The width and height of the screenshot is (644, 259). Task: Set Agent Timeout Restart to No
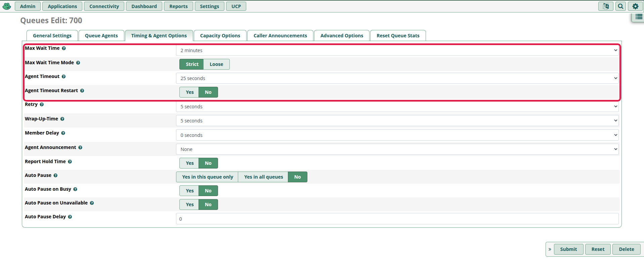pos(208,92)
